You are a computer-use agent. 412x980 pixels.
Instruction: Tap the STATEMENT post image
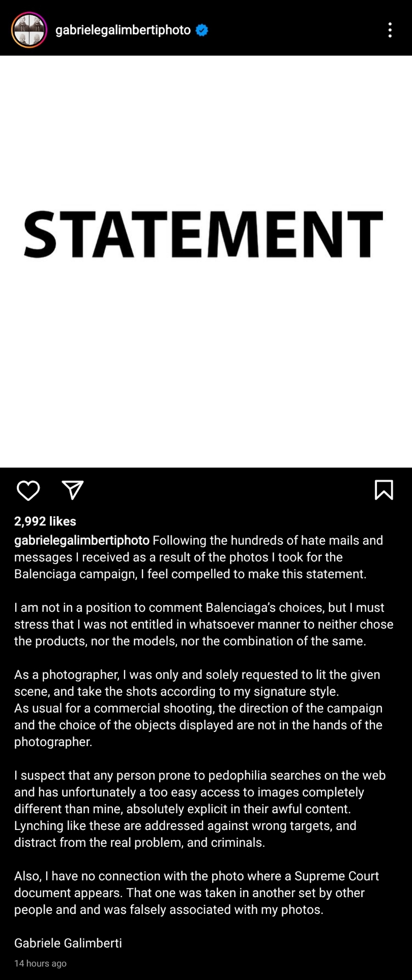tap(203, 234)
